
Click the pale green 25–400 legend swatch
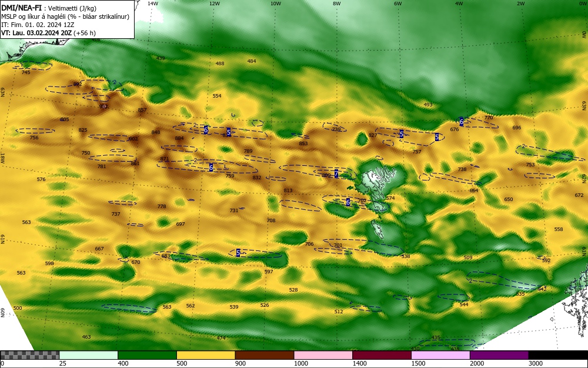pos(89,355)
